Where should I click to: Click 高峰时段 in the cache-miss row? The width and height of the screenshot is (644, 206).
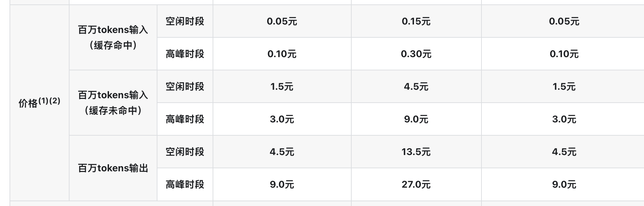[x=185, y=119]
